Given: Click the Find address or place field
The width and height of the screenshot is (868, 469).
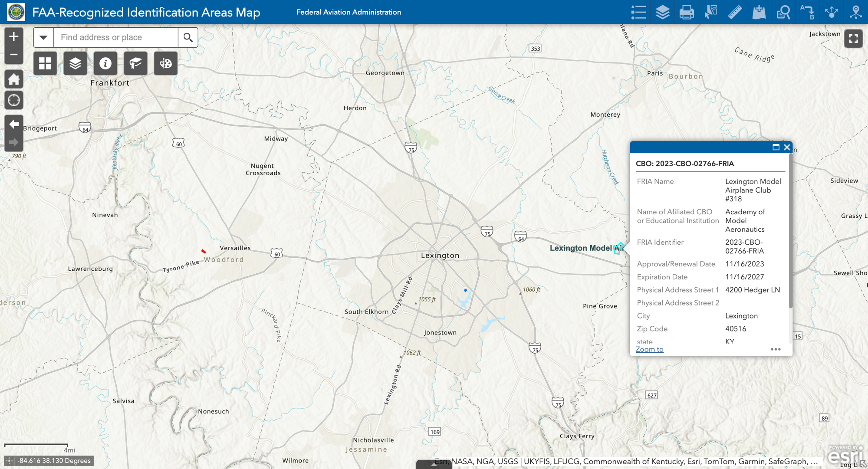Looking at the screenshot, I should [115, 38].
